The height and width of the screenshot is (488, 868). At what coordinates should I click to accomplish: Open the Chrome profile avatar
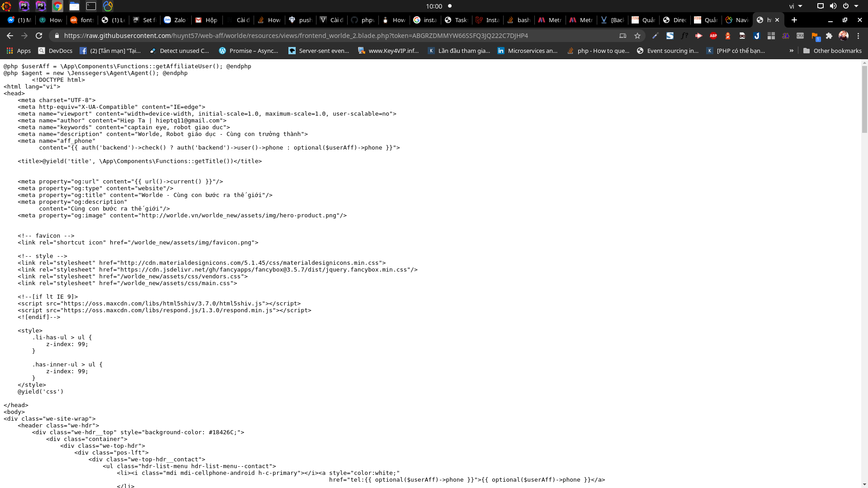(x=844, y=36)
